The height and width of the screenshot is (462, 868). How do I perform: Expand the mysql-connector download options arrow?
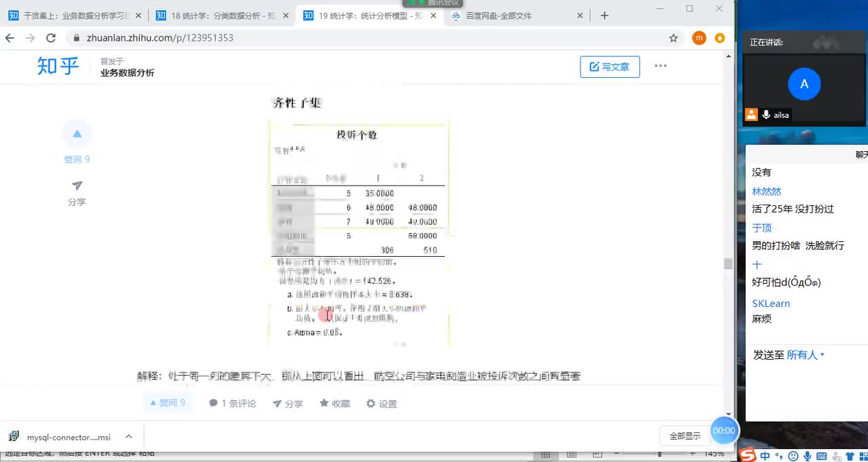tap(129, 437)
